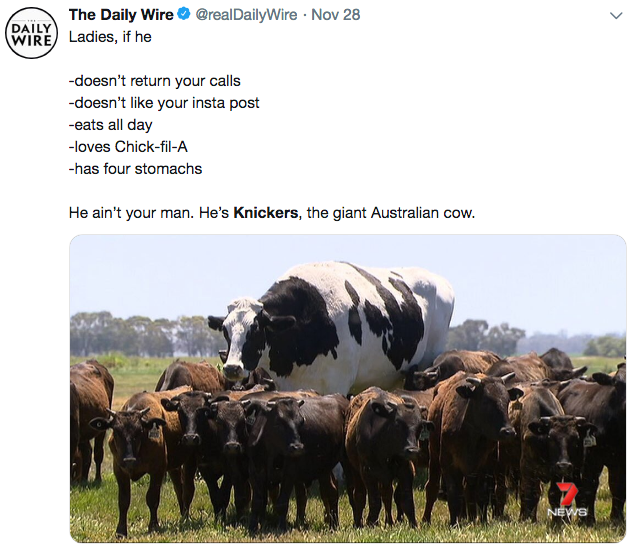The height and width of the screenshot is (551, 636).
Task: Click the bold word Knickers
Action: pos(266,213)
